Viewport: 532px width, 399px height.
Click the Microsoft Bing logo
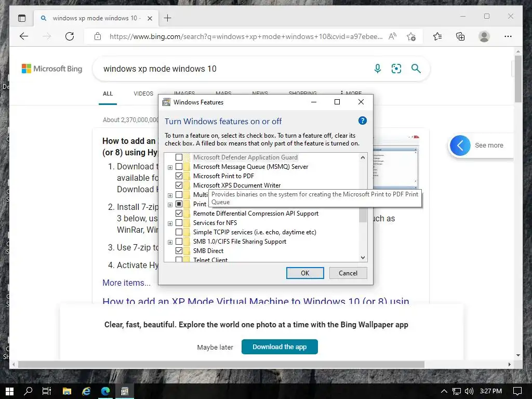point(52,69)
